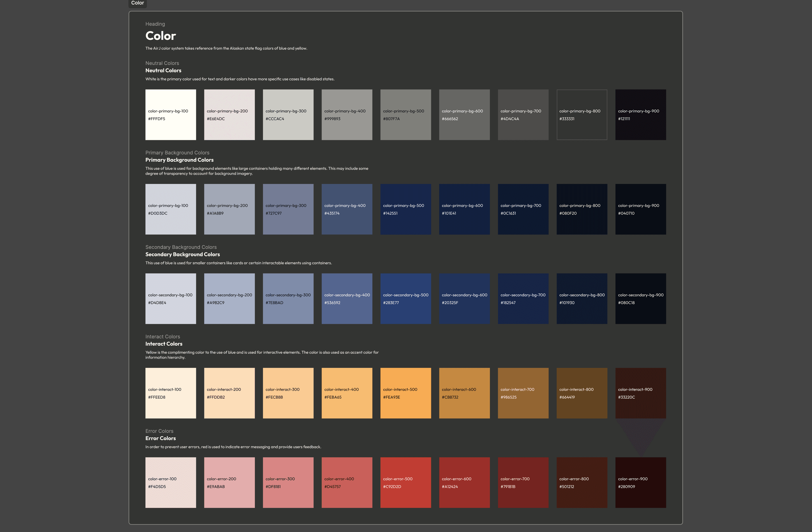Choose the #435174 blue swatch

(x=347, y=209)
